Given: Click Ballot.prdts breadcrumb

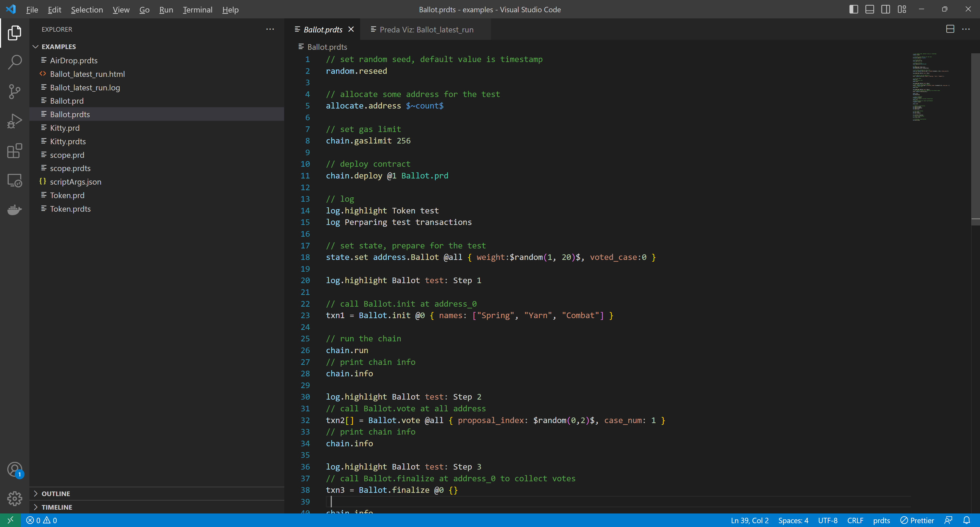Looking at the screenshot, I should pyautogui.click(x=327, y=47).
